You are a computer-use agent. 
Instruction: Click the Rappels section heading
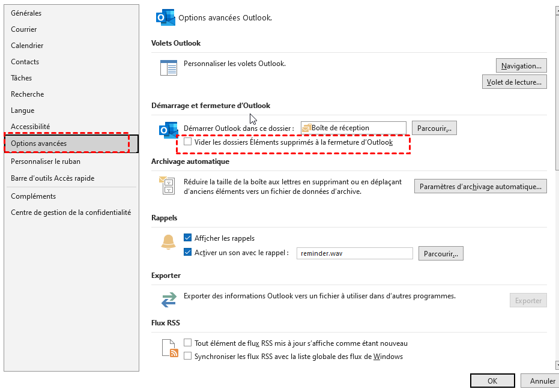tap(164, 218)
